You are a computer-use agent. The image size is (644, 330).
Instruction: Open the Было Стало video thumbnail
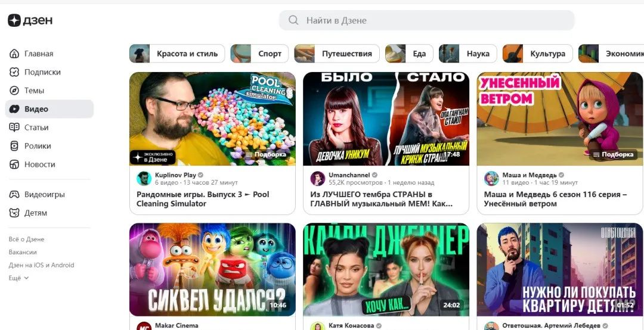tap(386, 119)
